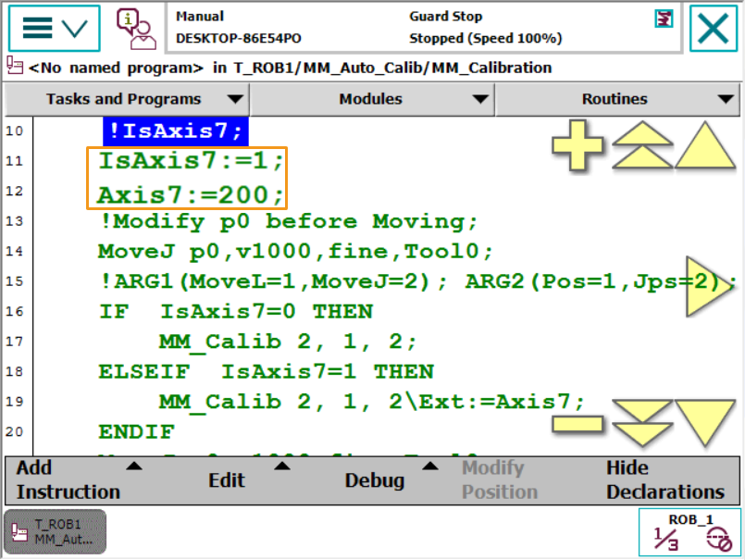Page up using double up arrow
745x560 pixels.
click(642, 145)
